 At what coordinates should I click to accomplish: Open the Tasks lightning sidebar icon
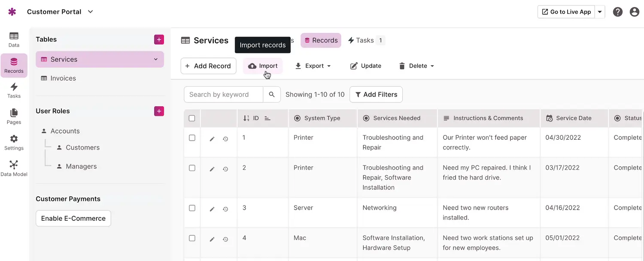pyautogui.click(x=14, y=90)
